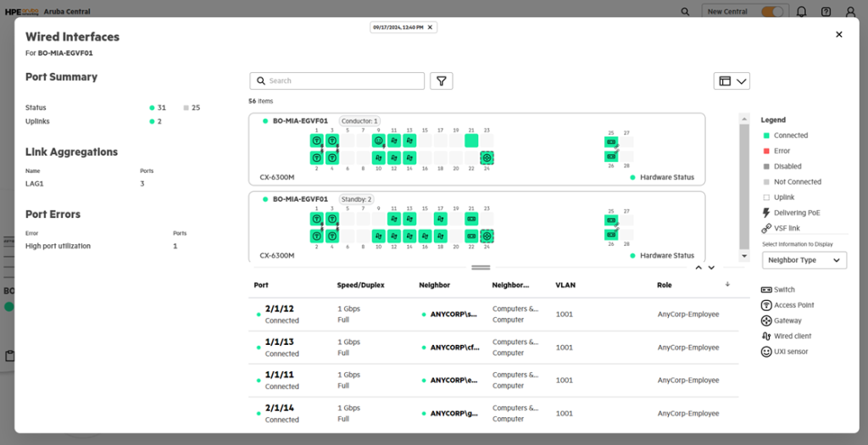The width and height of the screenshot is (868, 445).
Task: Expand the panel using the down chevron
Action: pos(712,268)
